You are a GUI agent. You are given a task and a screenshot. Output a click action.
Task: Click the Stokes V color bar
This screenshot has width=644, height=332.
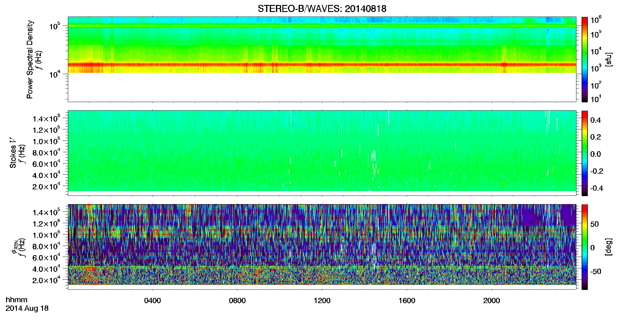pos(584,153)
